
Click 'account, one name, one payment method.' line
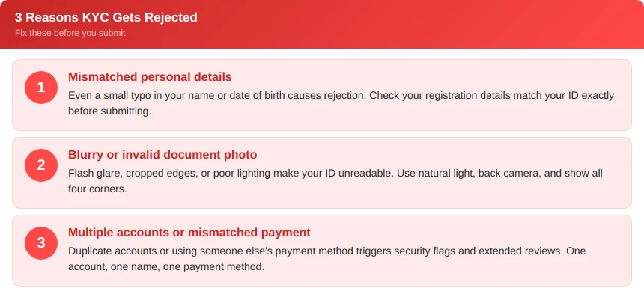(166, 267)
